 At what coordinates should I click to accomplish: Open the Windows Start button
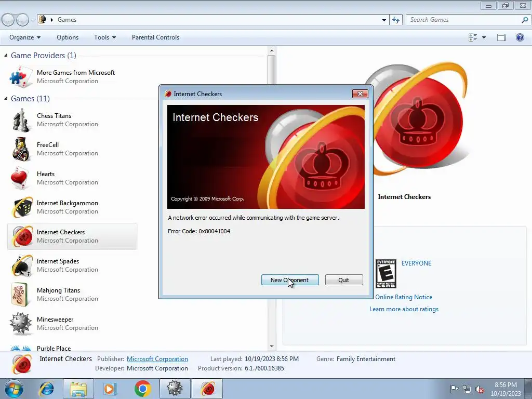pyautogui.click(x=14, y=389)
